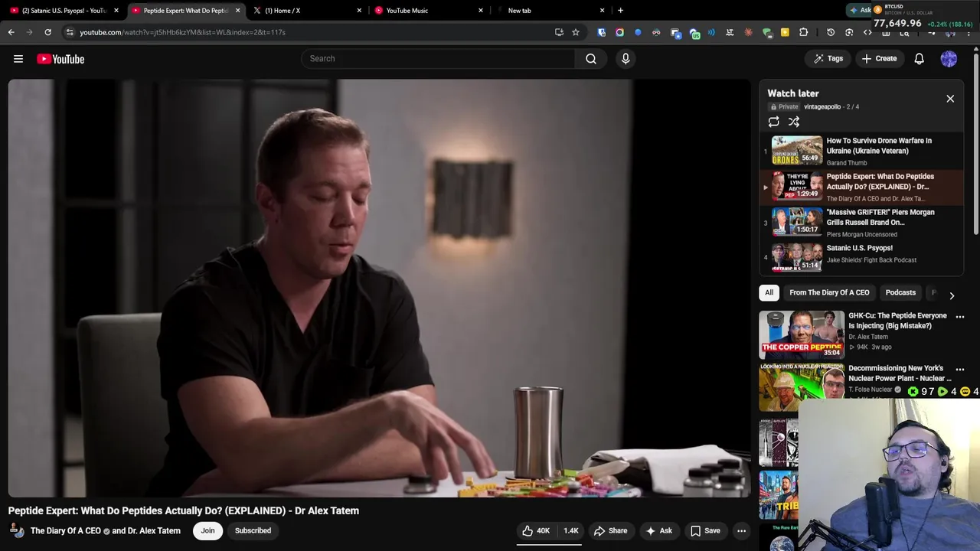Viewport: 980px width, 551px height.
Task: Open the red starburst extension icon
Action: coord(748,32)
